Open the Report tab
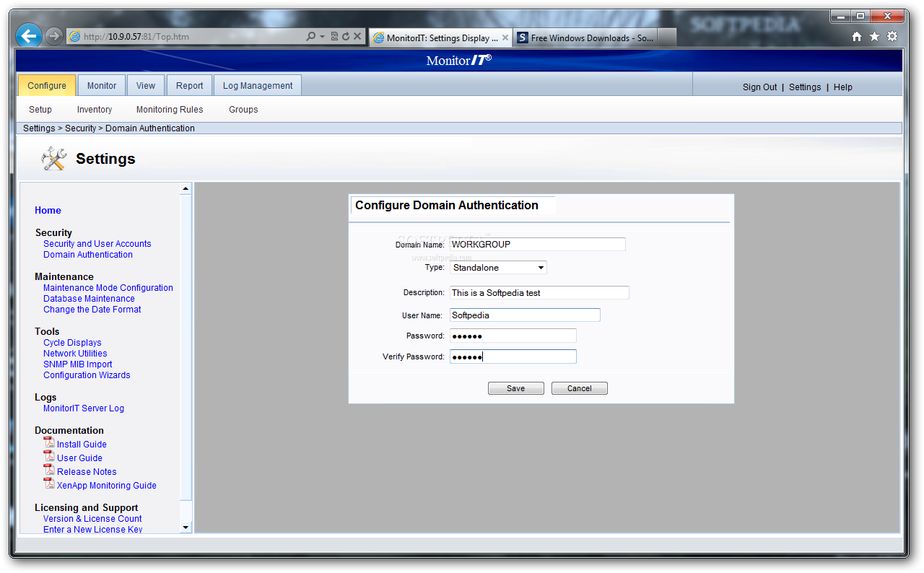 tap(190, 85)
